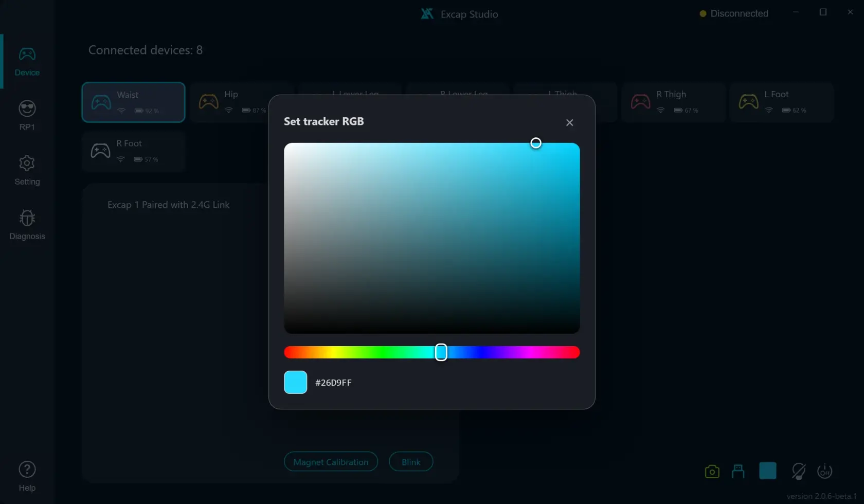Click the R Foot gamepad icon
Viewport: 864px width, 504px height.
coord(100,151)
